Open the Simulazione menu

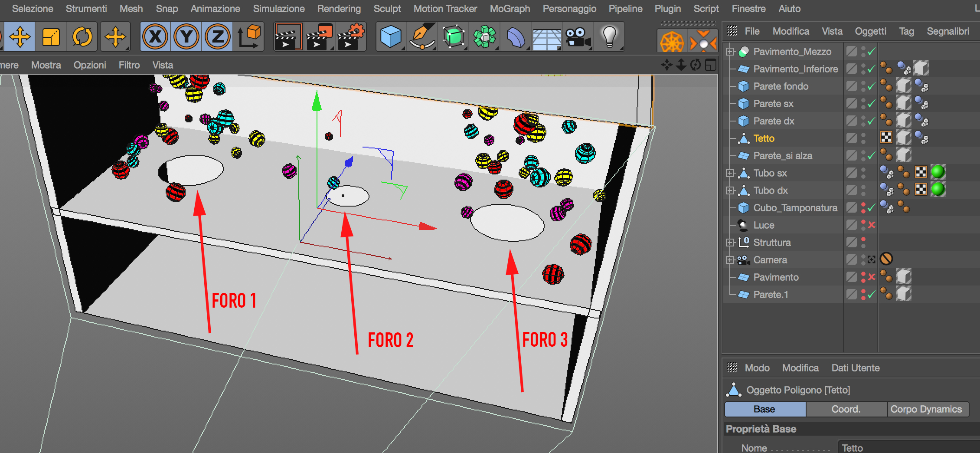coord(279,9)
